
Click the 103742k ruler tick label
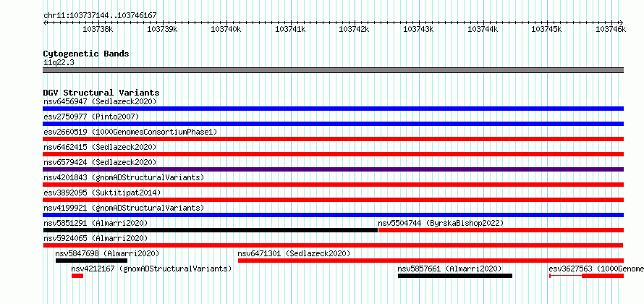click(x=354, y=29)
